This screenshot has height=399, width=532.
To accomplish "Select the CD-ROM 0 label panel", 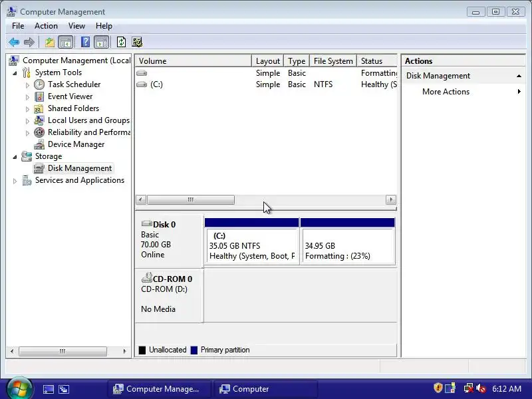I will (x=170, y=295).
